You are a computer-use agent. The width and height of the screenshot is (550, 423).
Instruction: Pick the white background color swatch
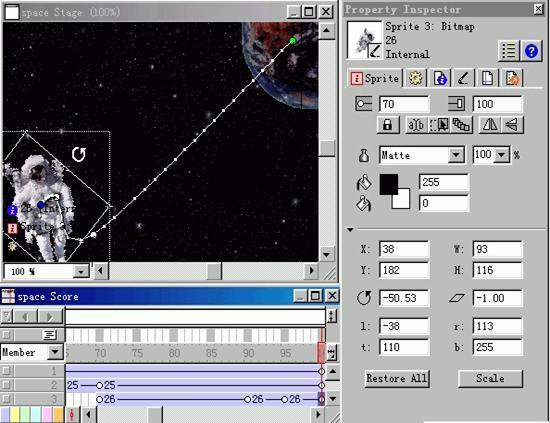[x=403, y=201]
